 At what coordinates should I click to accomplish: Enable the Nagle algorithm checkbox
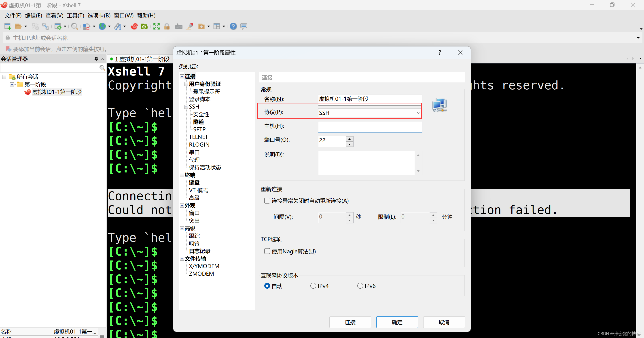(267, 251)
